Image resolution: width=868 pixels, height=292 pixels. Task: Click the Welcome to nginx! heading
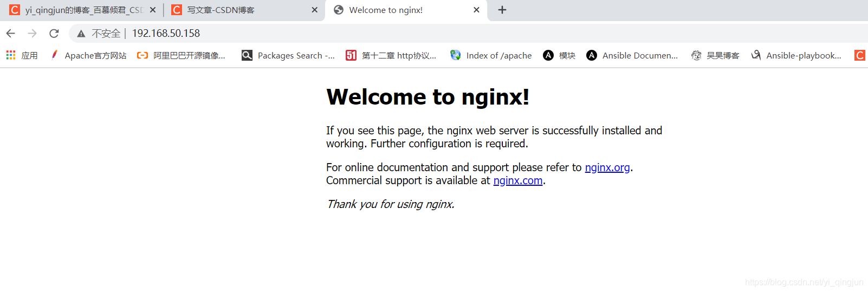tap(427, 97)
